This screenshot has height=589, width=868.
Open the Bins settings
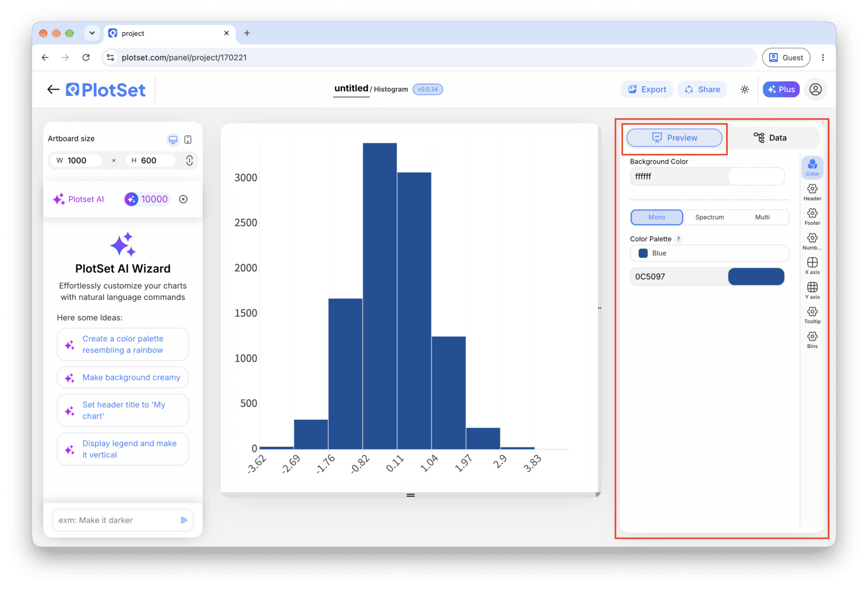pos(812,340)
